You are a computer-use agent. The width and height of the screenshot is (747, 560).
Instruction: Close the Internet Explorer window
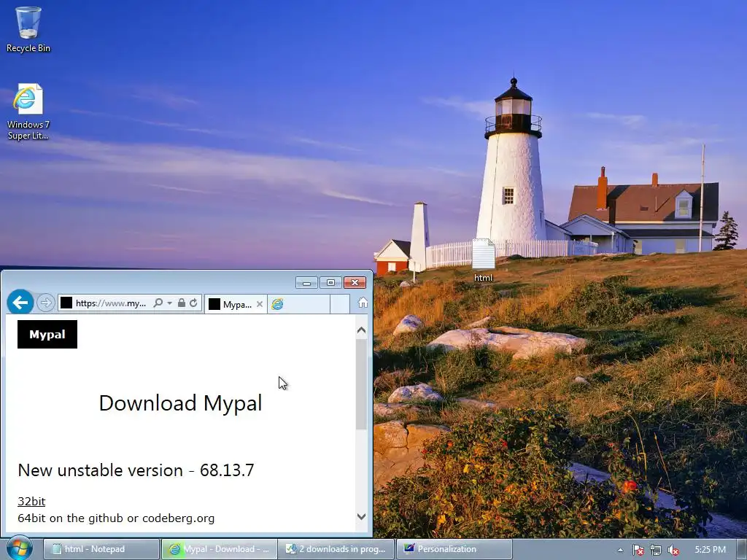(x=355, y=283)
